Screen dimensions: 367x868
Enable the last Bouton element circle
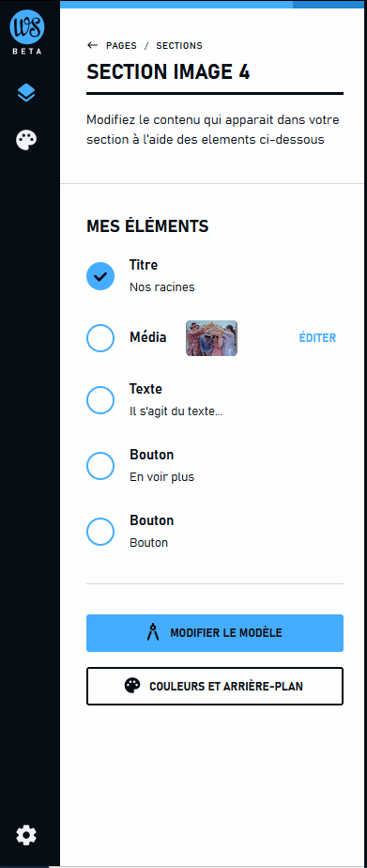click(x=100, y=532)
